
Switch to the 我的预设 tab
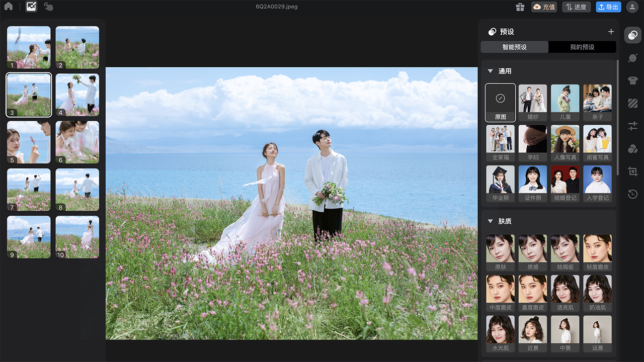pyautogui.click(x=582, y=47)
